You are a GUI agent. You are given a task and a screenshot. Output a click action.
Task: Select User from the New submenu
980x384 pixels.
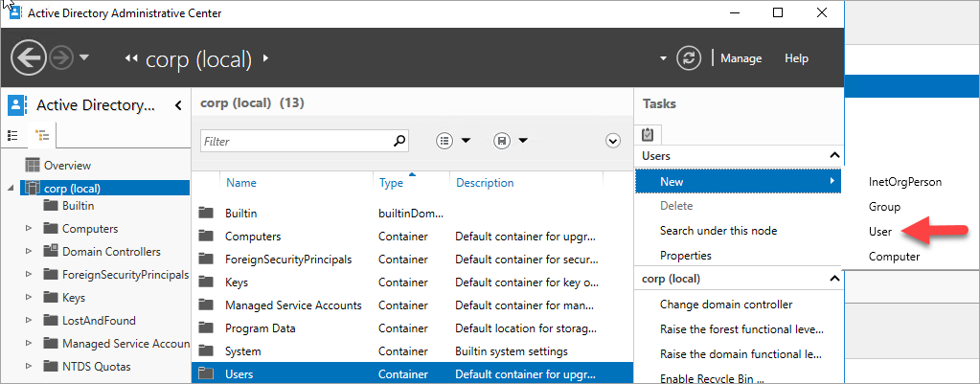(x=880, y=232)
